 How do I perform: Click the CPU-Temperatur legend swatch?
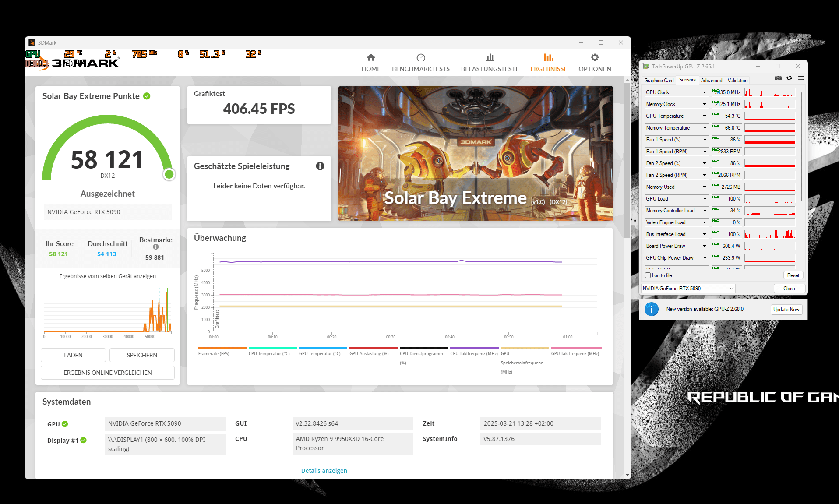(273, 348)
